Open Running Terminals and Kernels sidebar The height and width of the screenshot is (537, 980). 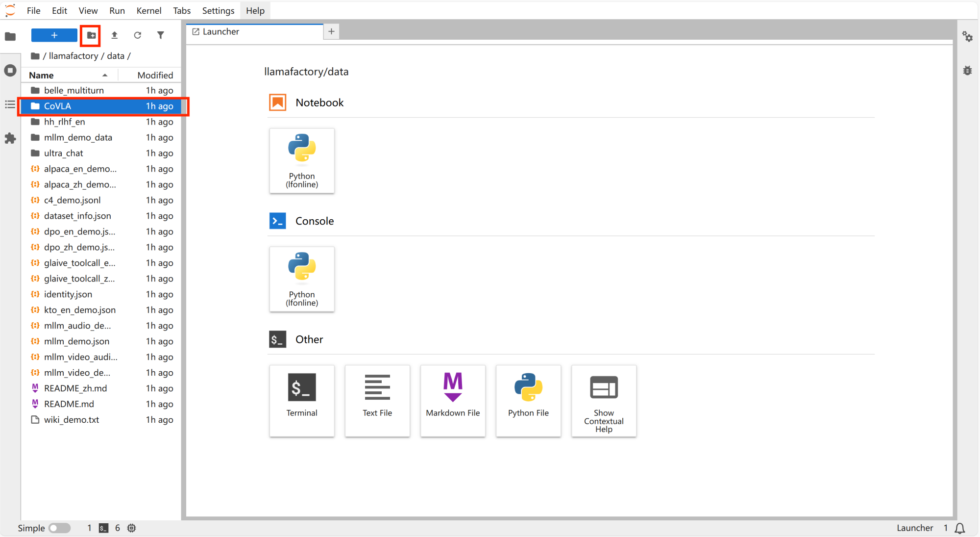pos(10,70)
